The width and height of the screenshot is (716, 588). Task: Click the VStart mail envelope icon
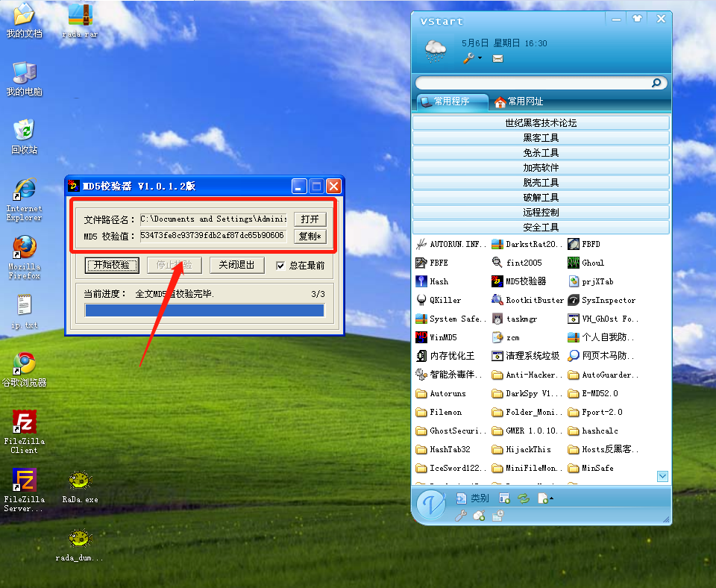point(497,58)
